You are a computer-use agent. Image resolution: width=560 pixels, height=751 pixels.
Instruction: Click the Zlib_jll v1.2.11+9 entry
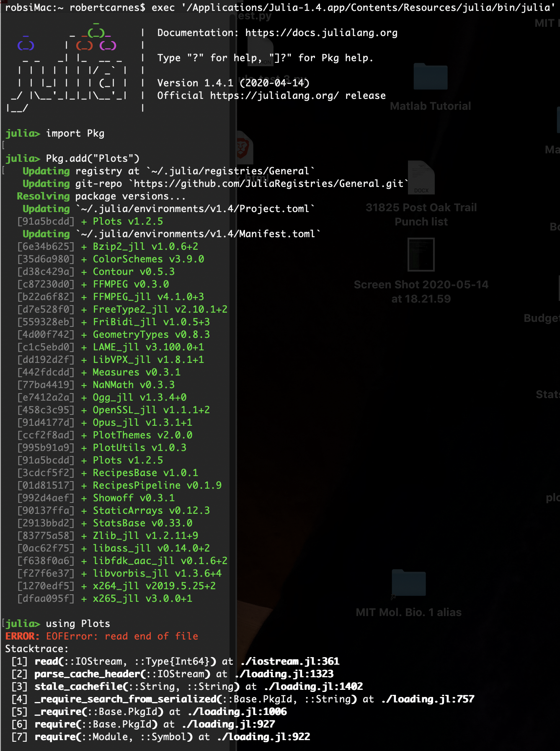[x=145, y=536]
